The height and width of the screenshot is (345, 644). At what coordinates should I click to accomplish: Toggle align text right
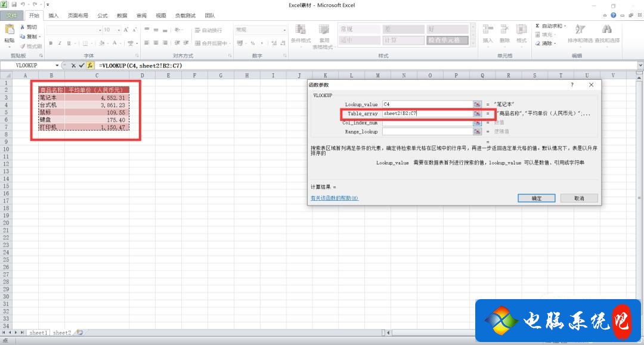(x=165, y=43)
